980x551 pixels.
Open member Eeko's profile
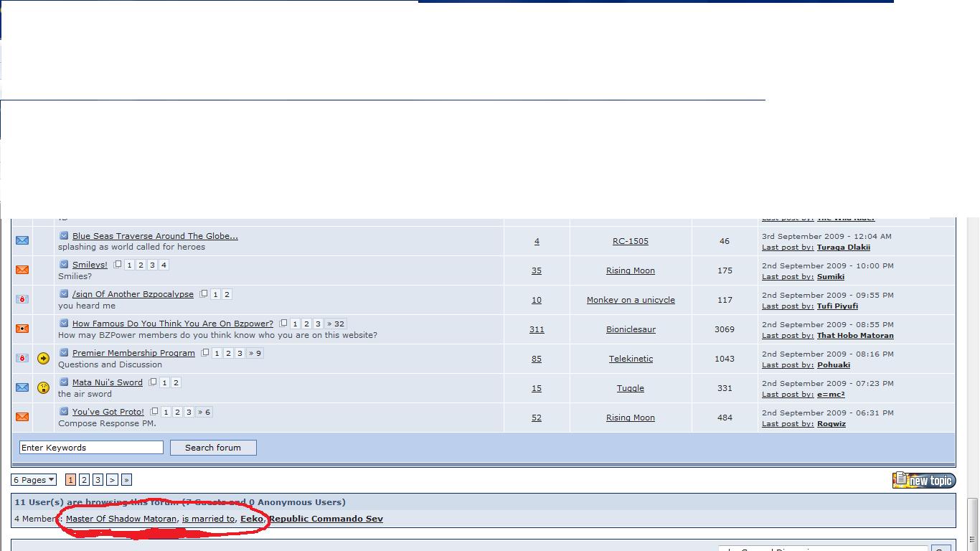(252, 519)
